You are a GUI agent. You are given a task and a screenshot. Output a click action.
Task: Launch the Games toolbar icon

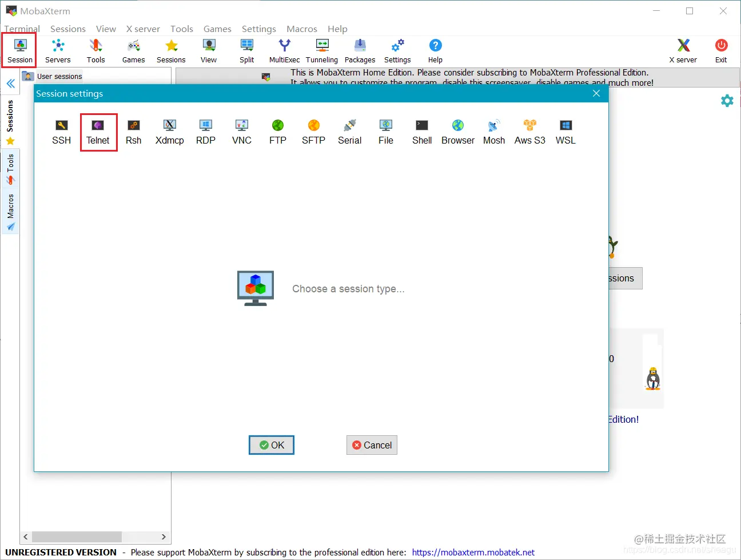pos(133,51)
